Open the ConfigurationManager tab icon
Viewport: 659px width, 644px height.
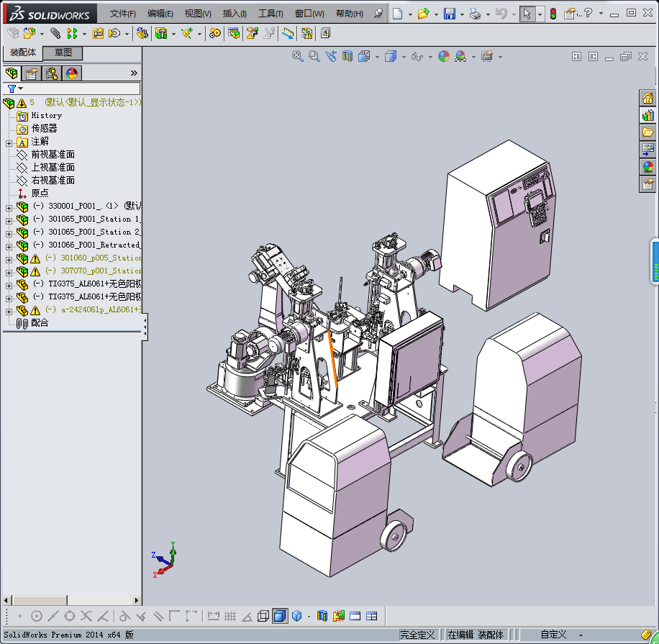(51, 73)
